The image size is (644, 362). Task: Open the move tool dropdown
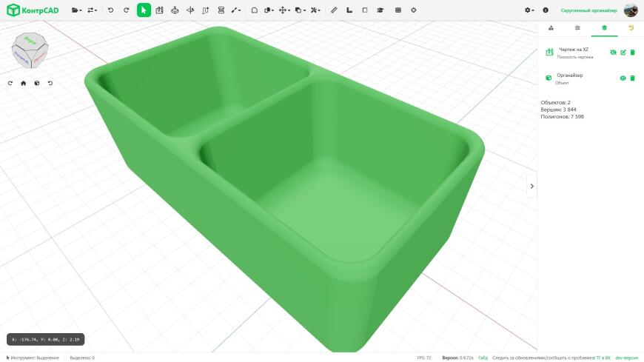pyautogui.click(x=284, y=10)
